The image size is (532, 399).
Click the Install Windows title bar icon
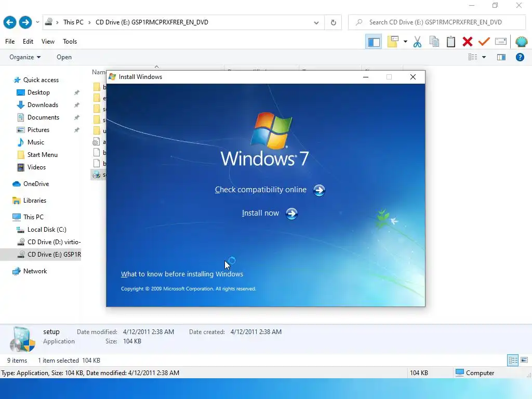pyautogui.click(x=112, y=77)
